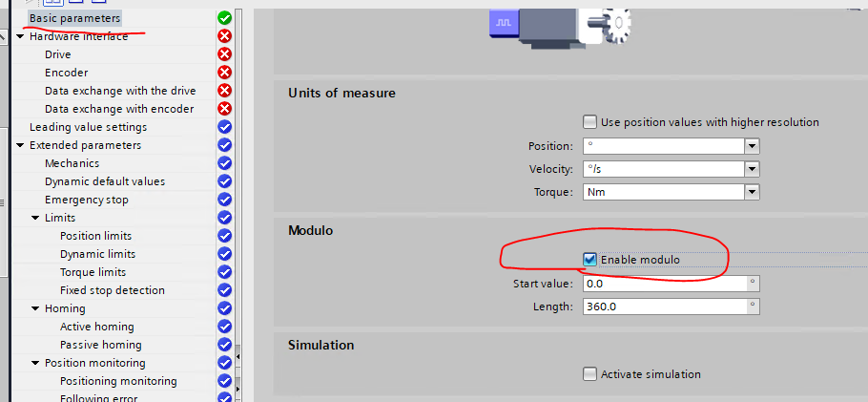This screenshot has height=402, width=868.
Task: Click blue status icon beside Emergency stop
Action: click(x=224, y=200)
